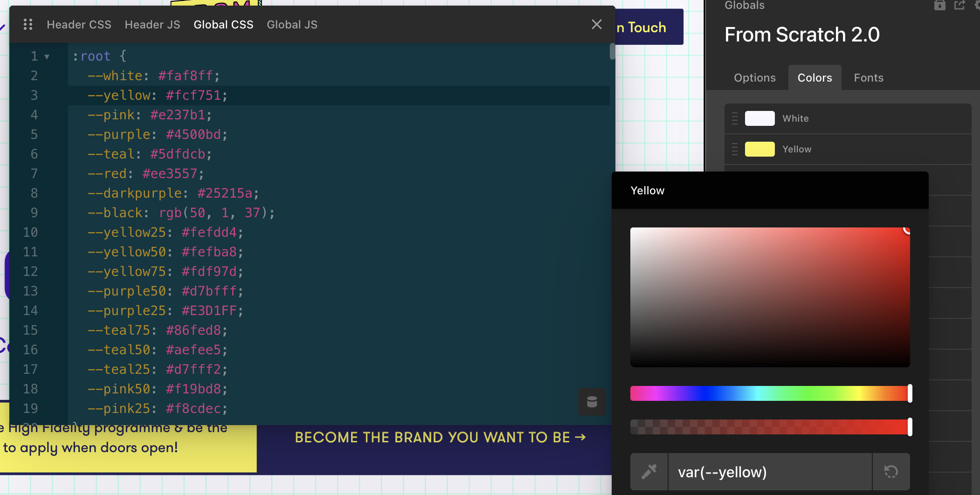This screenshot has height=495, width=980.
Task: Close the code editor panel
Action: pos(597,24)
